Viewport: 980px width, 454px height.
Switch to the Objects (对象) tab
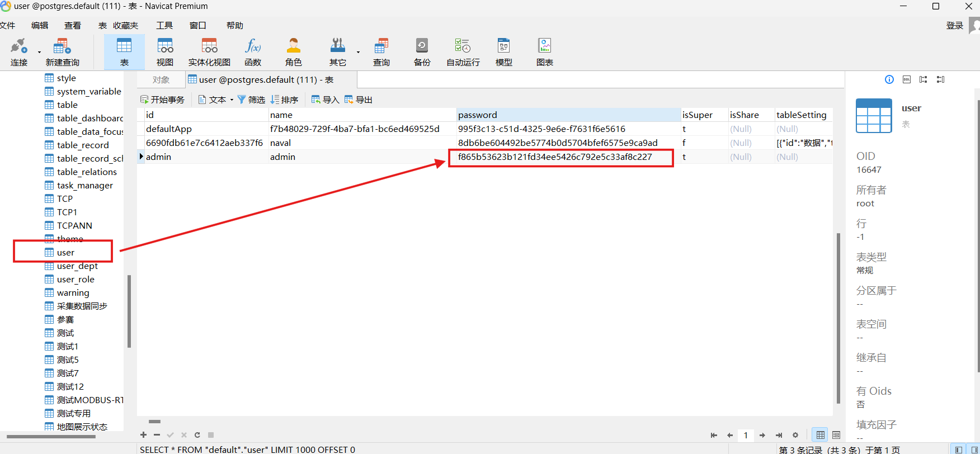pos(161,80)
